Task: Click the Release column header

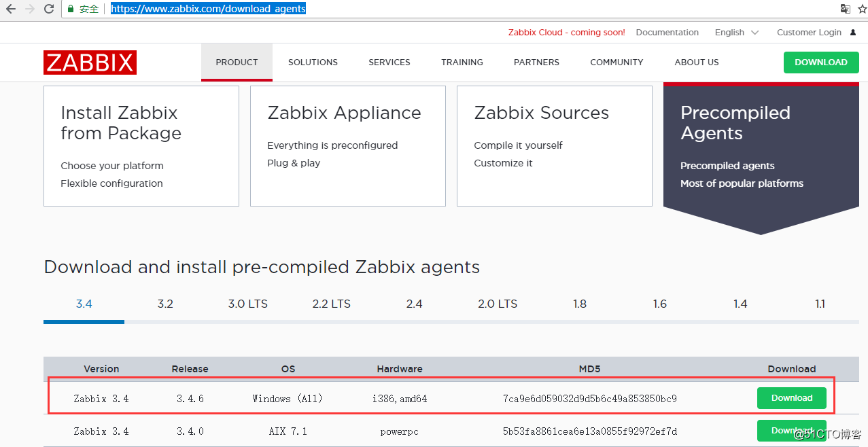Action: 190,369
